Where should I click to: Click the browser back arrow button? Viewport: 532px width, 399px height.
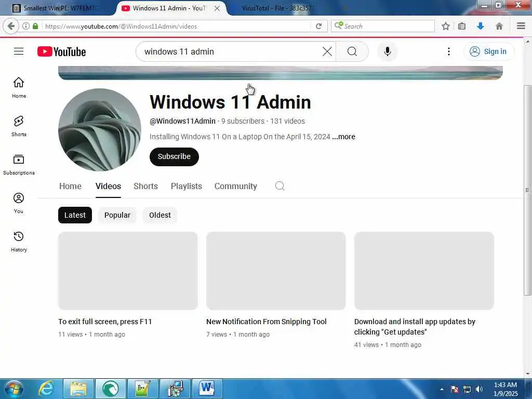pos(11,26)
